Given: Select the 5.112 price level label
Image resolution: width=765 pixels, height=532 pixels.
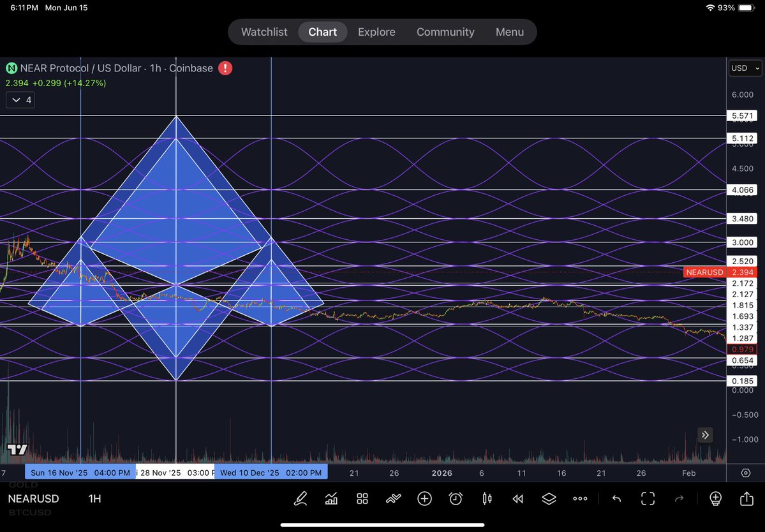Looking at the screenshot, I should 742,138.
